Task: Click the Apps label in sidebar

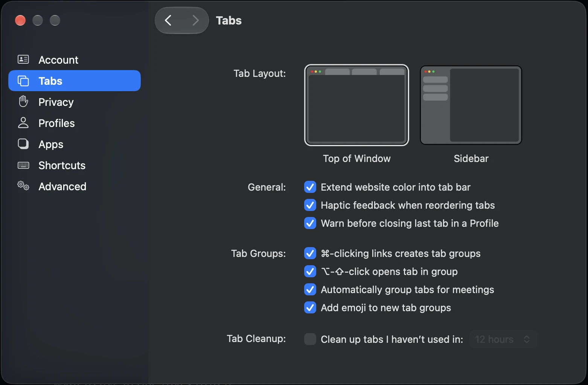Action: coord(51,145)
